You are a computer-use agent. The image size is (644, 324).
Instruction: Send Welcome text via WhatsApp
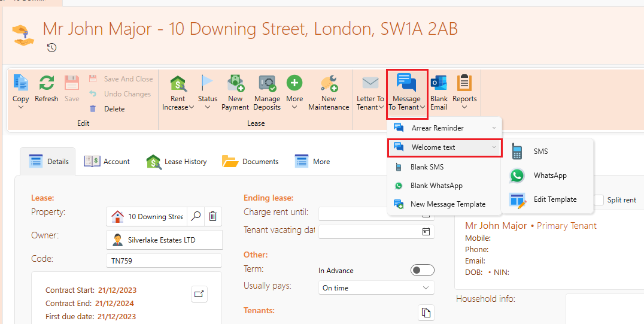click(546, 175)
